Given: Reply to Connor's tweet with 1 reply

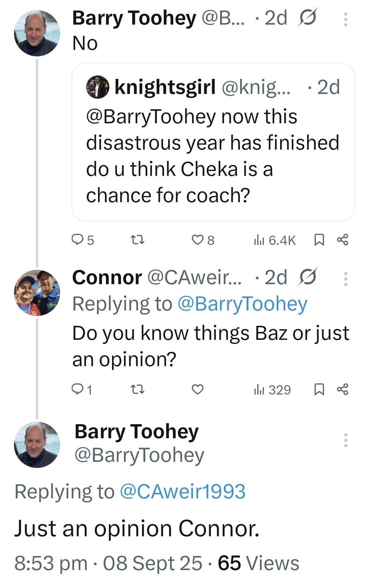Looking at the screenshot, I should tap(82, 389).
